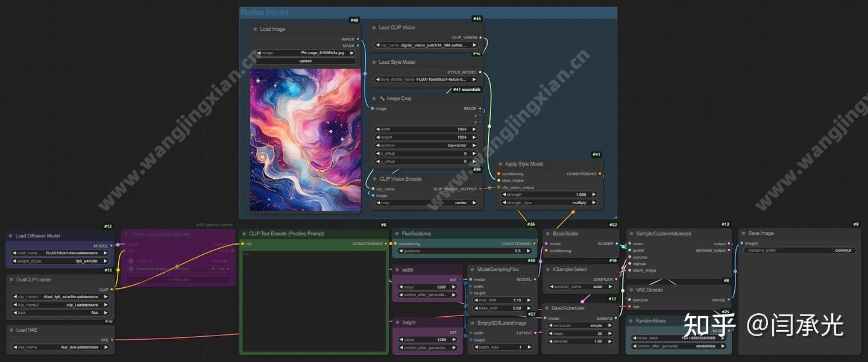
Task: Increase Apply Style Model strength with right arrow
Action: (x=594, y=195)
